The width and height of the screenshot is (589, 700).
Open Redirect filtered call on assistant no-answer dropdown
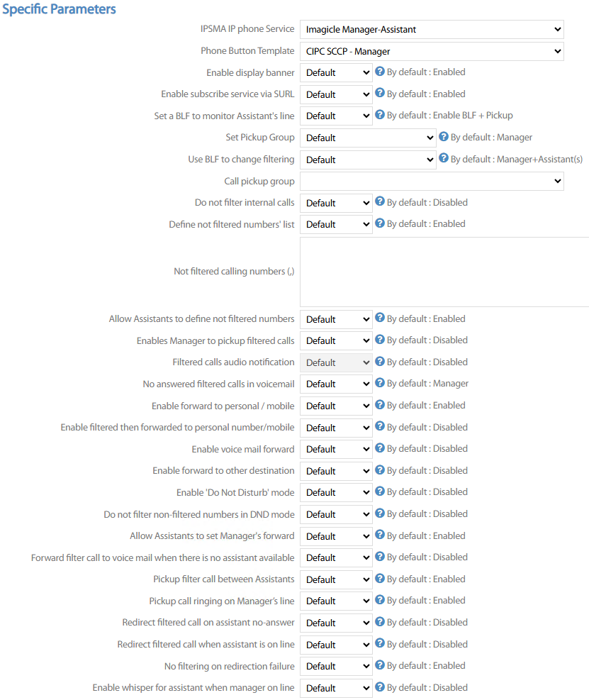(336, 623)
